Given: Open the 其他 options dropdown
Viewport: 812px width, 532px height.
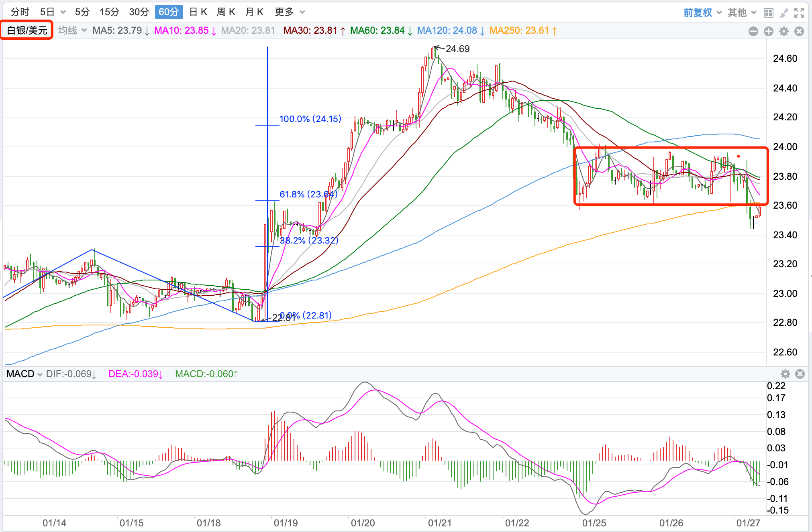Looking at the screenshot, I should [x=742, y=13].
